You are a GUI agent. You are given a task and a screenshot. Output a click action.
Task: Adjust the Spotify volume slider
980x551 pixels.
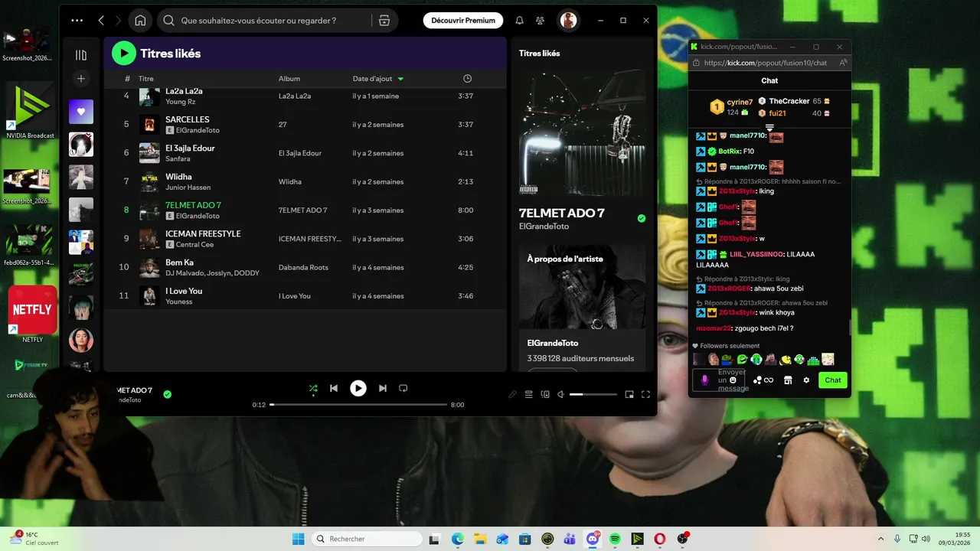coord(593,394)
